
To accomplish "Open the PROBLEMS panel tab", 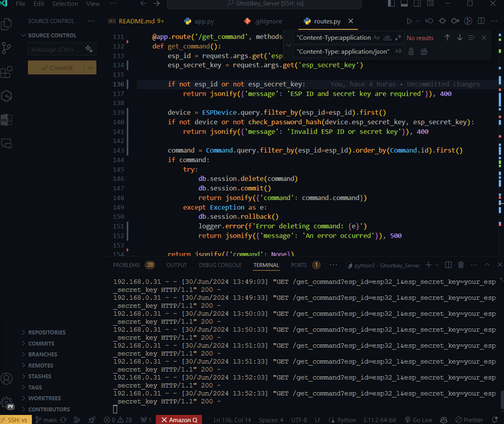I will click(x=133, y=265).
